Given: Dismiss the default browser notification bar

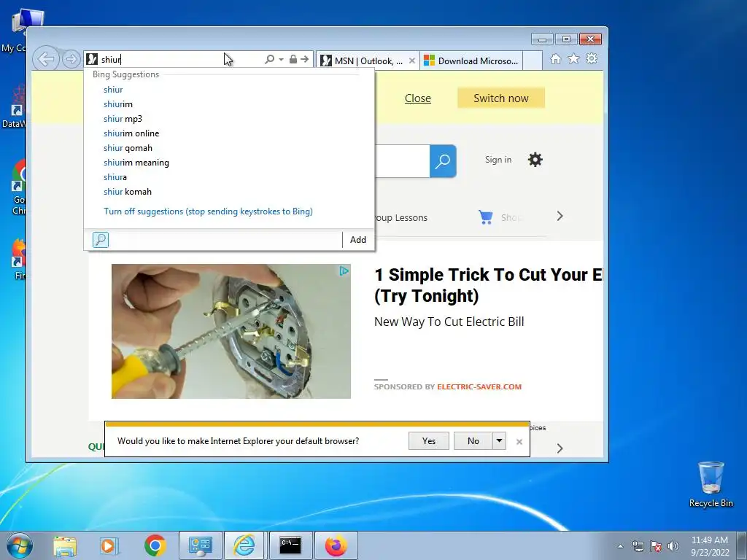Looking at the screenshot, I should pos(519,442).
